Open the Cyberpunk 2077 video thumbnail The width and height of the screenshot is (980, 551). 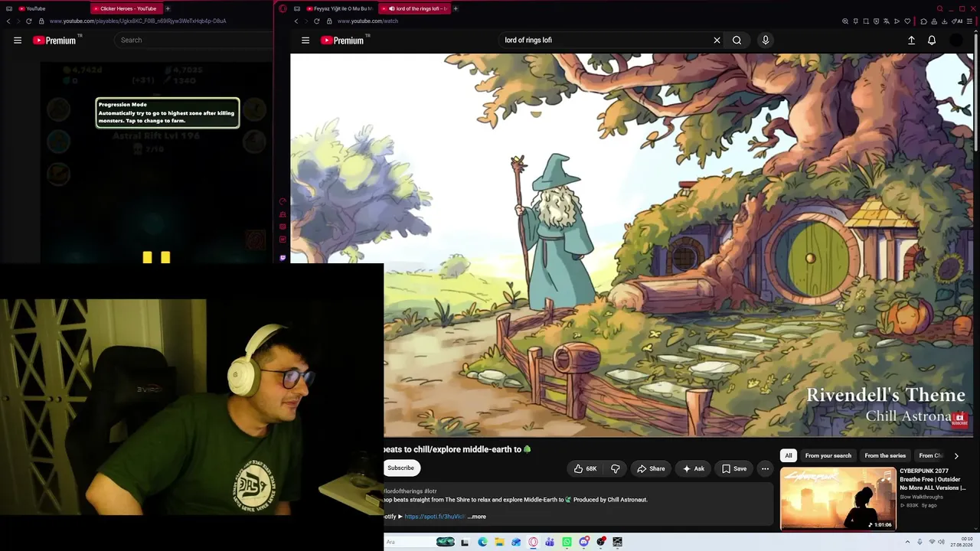838,499
